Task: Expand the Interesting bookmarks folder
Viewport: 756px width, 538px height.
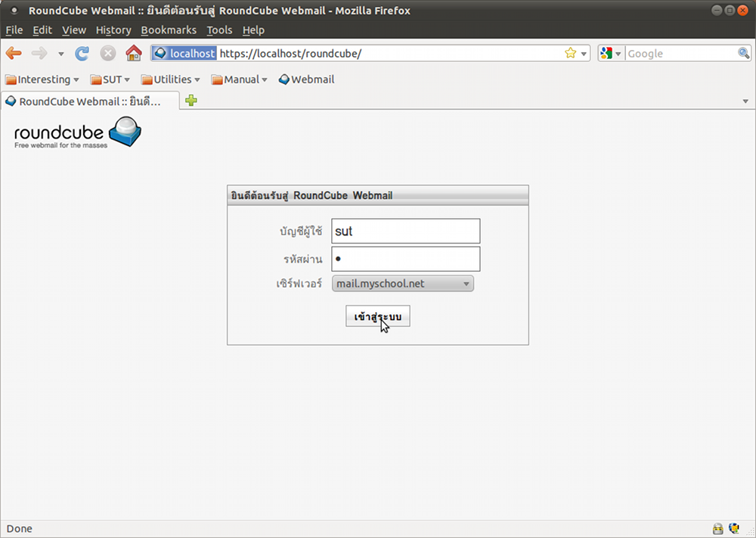Action: click(42, 79)
